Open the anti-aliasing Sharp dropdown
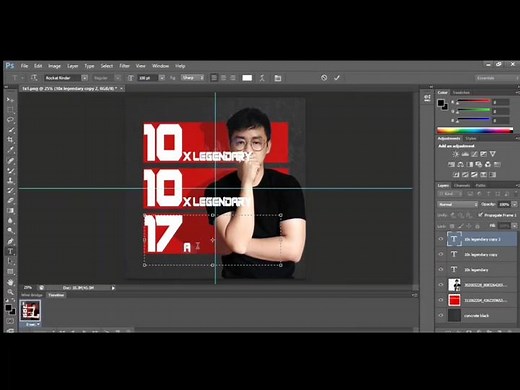This screenshot has width=520, height=390. click(192, 78)
